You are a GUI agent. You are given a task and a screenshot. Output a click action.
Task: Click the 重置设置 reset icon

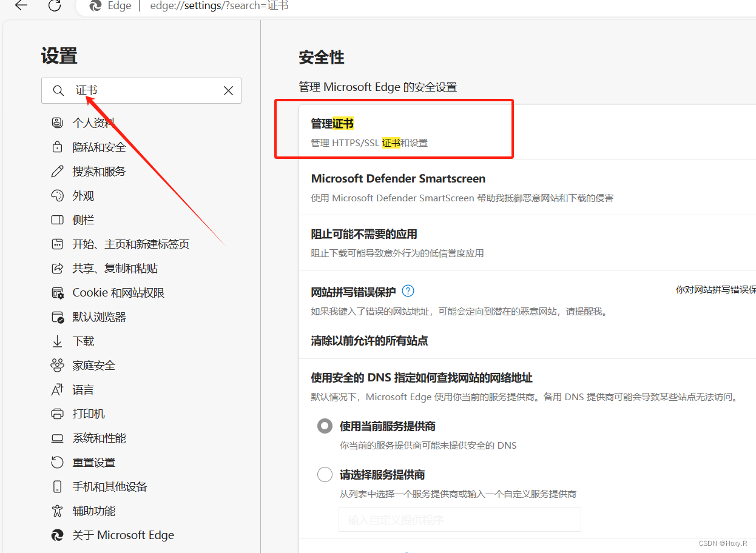pos(58,462)
